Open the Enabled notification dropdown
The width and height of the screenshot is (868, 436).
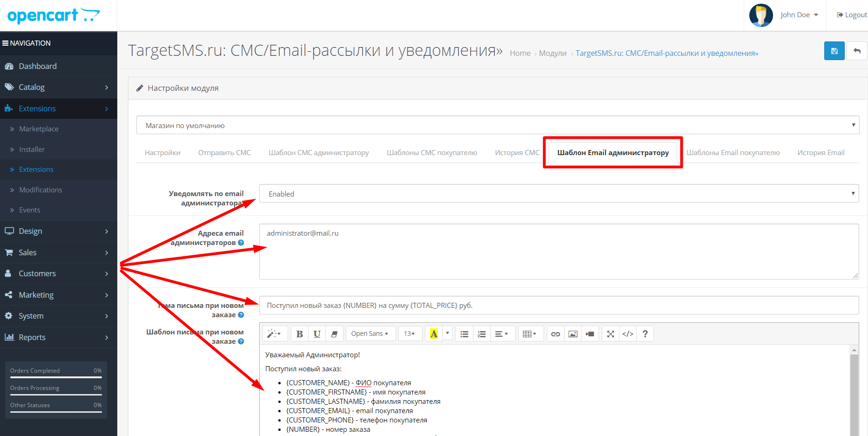559,194
